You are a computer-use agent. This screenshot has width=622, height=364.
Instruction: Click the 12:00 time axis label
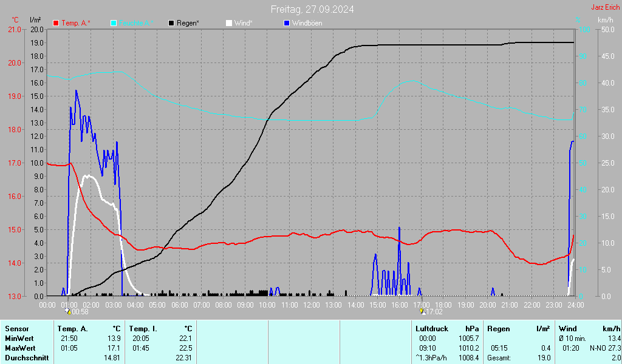click(x=312, y=305)
